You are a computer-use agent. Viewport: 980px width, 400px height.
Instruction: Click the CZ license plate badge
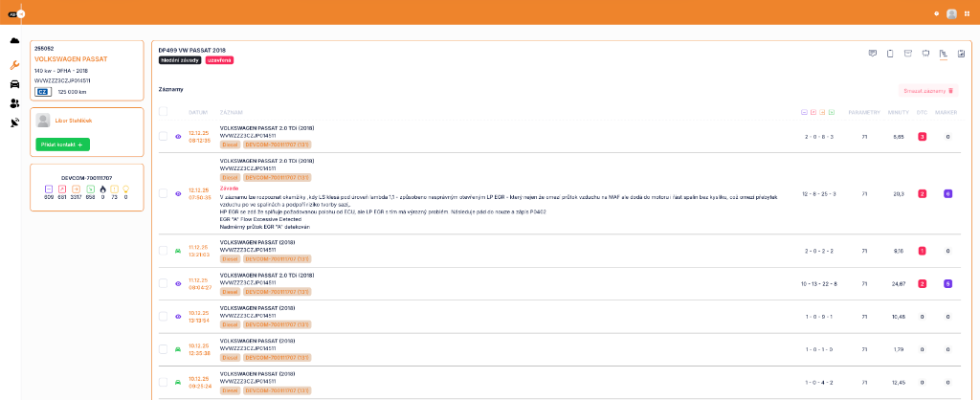(42, 91)
